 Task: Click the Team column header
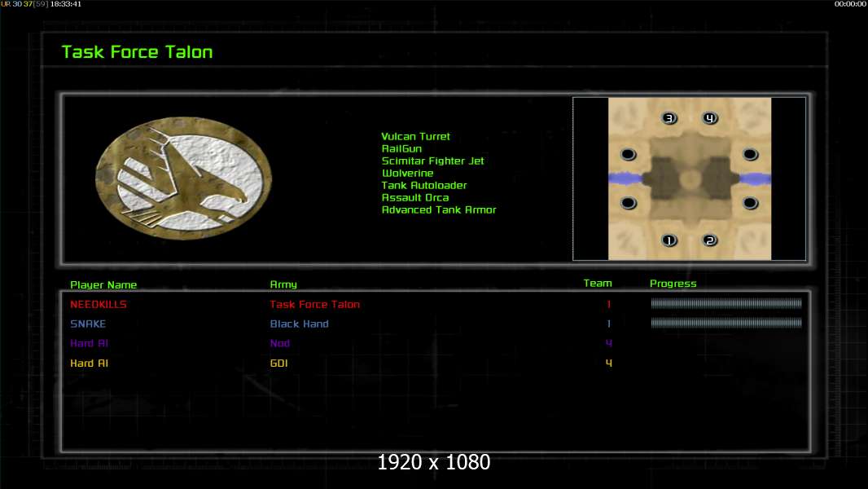(x=598, y=283)
